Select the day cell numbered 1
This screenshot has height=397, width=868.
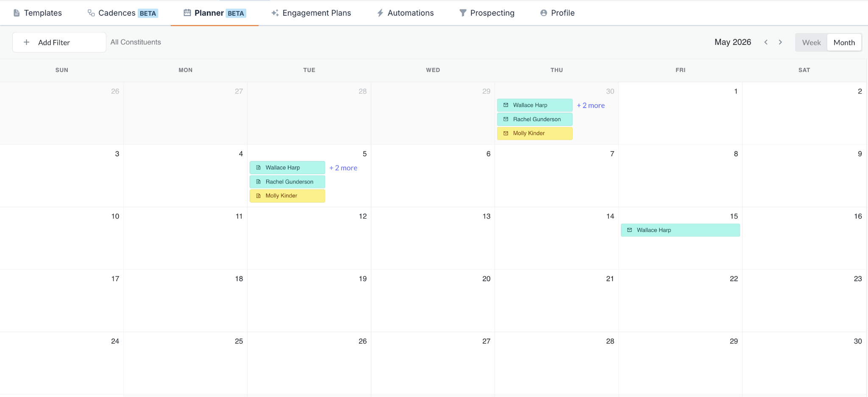click(x=680, y=113)
